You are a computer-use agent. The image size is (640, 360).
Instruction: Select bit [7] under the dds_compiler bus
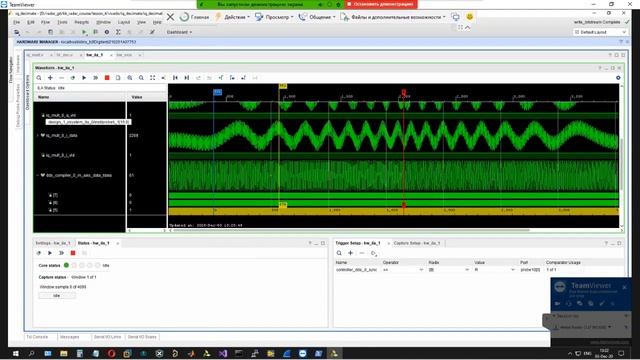point(55,195)
